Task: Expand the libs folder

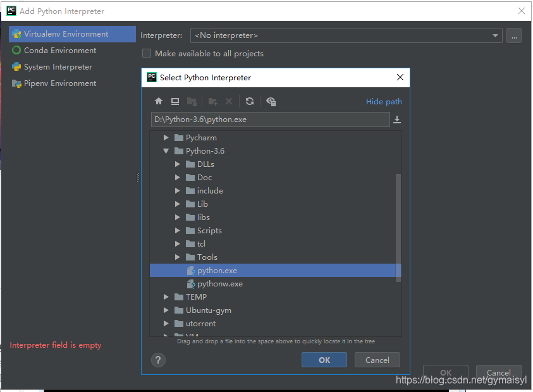Action: 177,217
